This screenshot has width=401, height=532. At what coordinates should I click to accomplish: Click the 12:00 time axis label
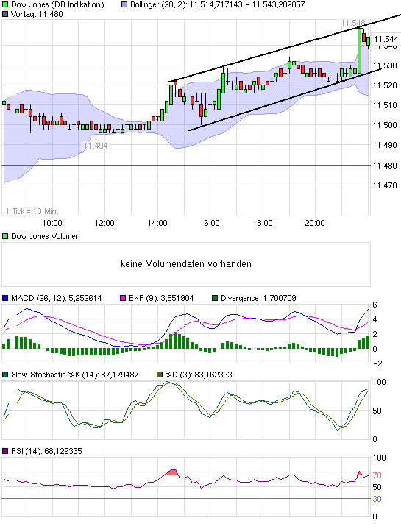(104, 223)
